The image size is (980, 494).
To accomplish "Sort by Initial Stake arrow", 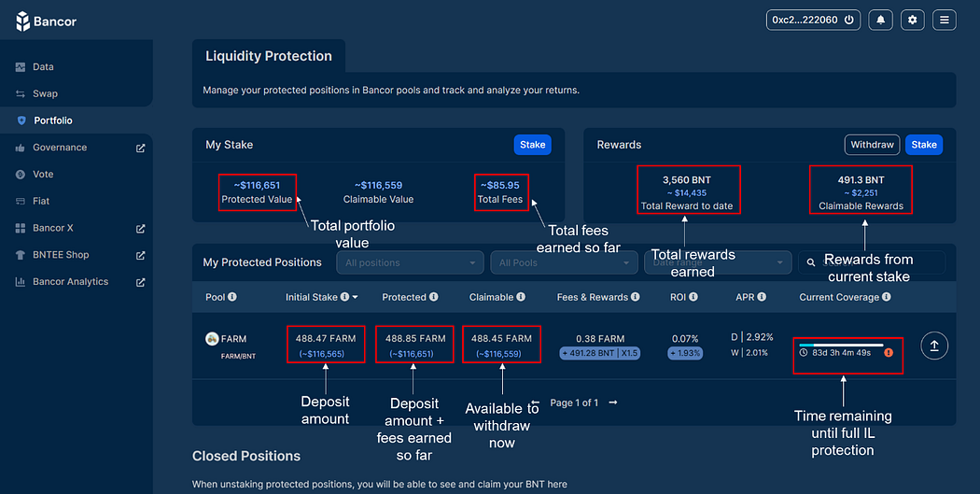I will coord(355,297).
